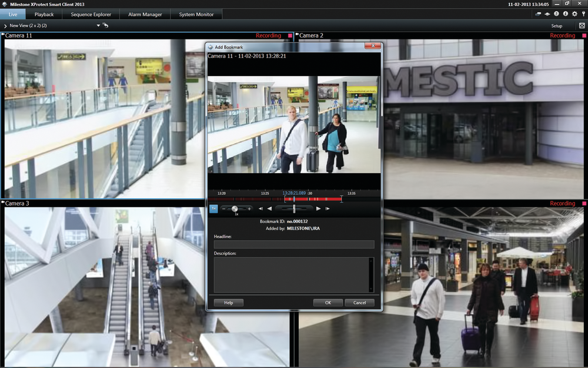Click Help in the Add Bookmark dialog
This screenshot has height=368, width=588.
tap(228, 303)
